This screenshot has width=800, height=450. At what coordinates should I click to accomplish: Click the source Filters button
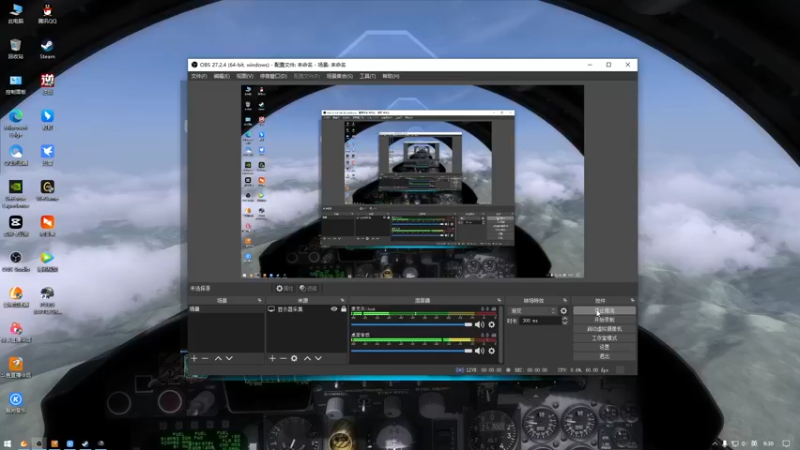point(308,288)
